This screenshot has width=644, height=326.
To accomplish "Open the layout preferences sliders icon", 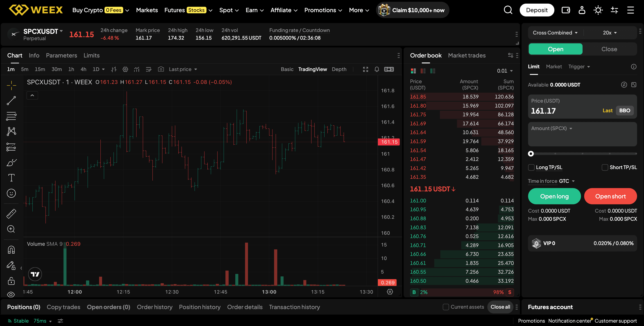I will [614, 10].
